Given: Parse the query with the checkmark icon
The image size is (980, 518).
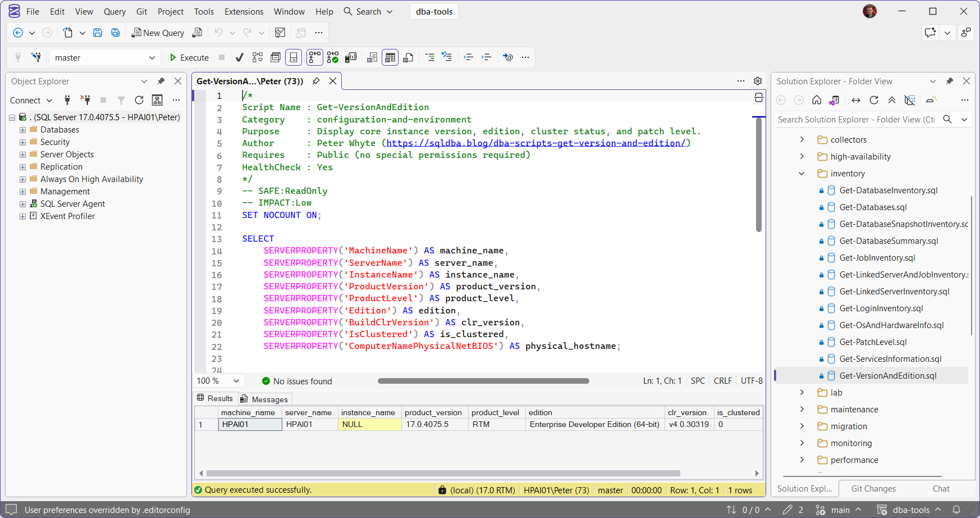Looking at the screenshot, I should tap(240, 57).
